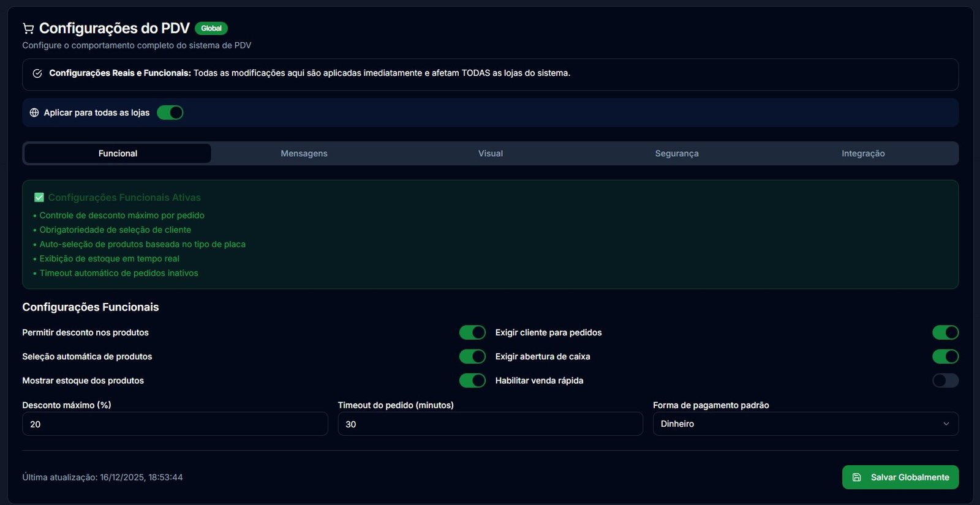This screenshot has height=505, width=980.
Task: Click the Desconto máximo (%) input field
Action: click(175, 424)
